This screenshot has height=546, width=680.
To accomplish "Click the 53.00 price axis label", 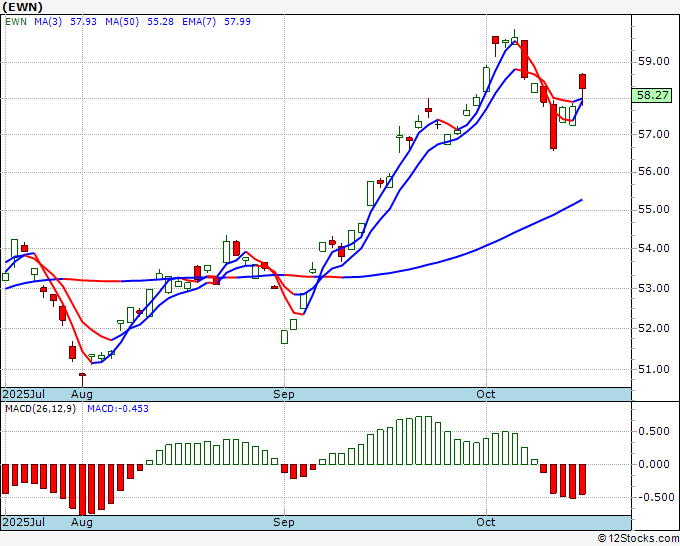I will tap(654, 288).
